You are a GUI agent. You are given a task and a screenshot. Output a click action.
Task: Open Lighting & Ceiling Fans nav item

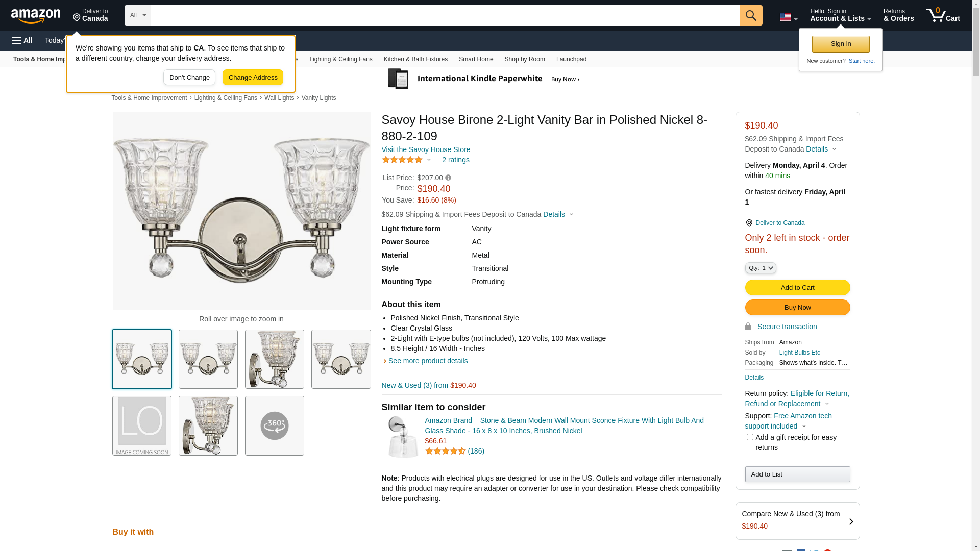(x=340, y=59)
